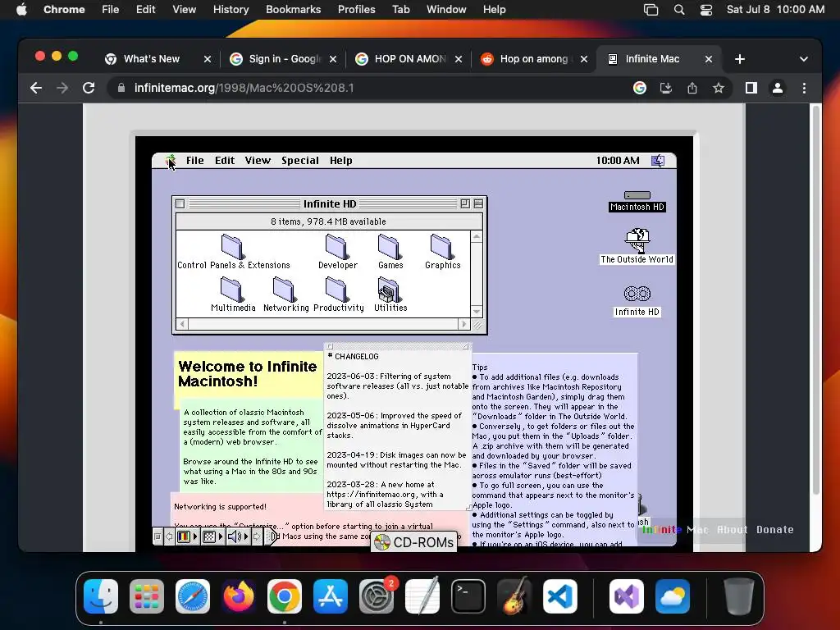Image resolution: width=840 pixels, height=630 pixels.
Task: Click the Google account icon in address bar
Action: click(x=640, y=88)
